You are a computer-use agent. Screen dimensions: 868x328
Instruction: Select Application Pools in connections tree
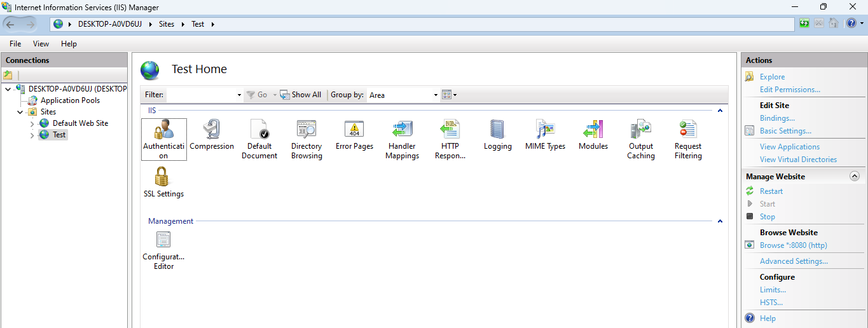coord(70,100)
